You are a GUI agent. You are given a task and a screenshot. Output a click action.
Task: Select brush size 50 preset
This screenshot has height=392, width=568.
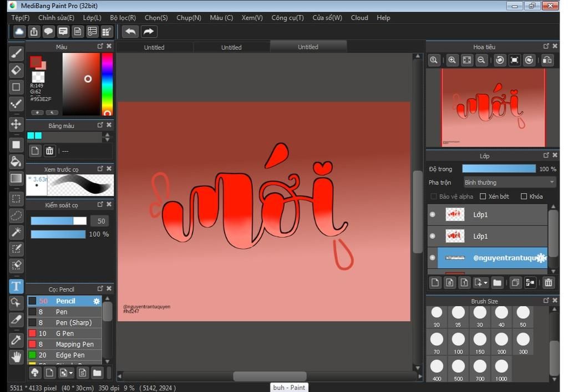[523, 317]
